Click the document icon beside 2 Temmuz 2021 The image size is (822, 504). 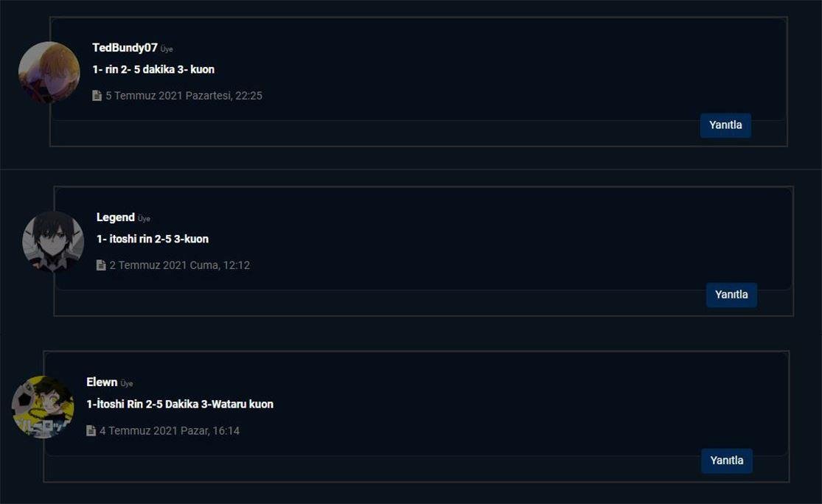(101, 265)
